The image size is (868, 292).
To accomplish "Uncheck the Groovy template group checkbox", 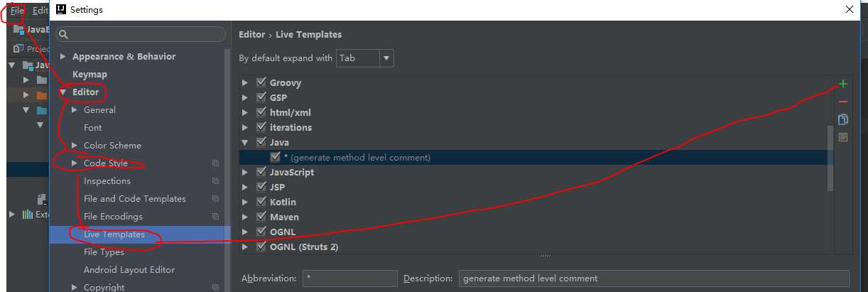I will tap(261, 82).
